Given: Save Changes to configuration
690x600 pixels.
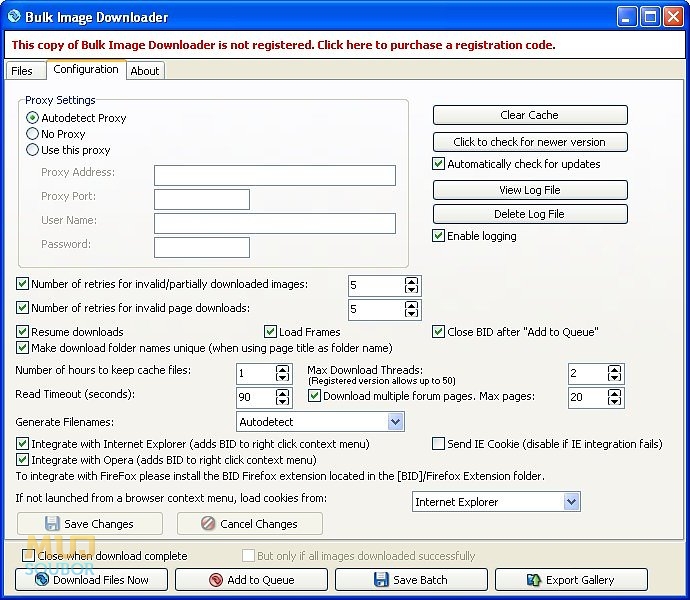Looking at the screenshot, I should point(90,523).
